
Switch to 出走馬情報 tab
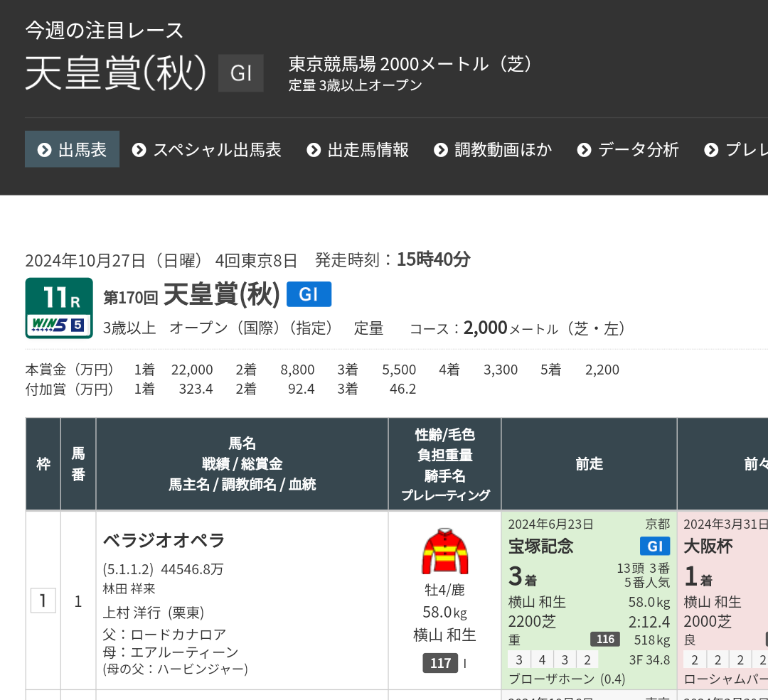pyautogui.click(x=358, y=150)
